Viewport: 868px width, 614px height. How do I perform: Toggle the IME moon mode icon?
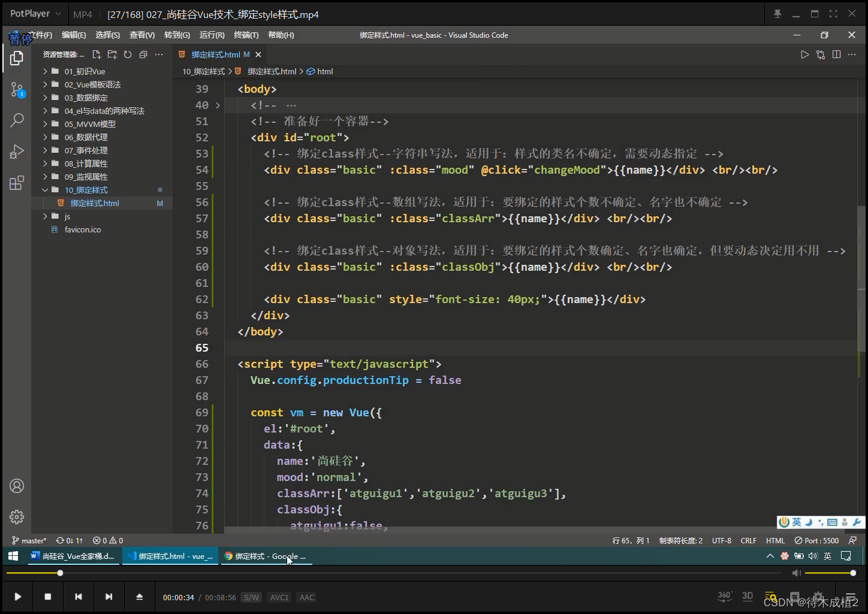808,522
